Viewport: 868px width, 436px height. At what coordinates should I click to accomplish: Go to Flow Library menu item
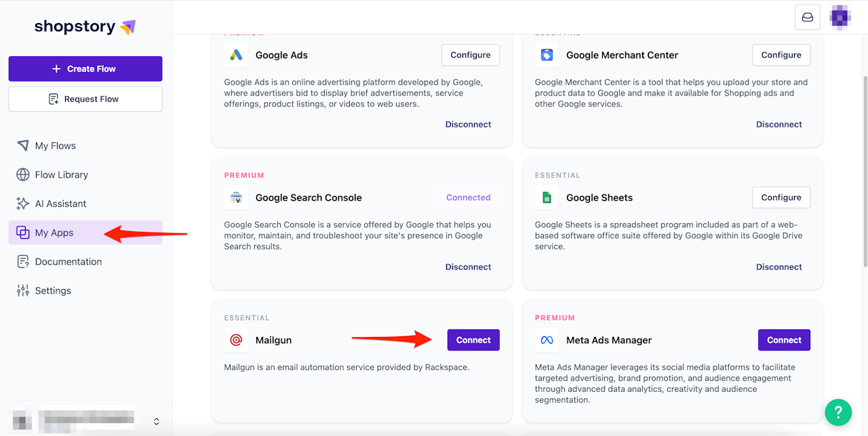tap(61, 175)
